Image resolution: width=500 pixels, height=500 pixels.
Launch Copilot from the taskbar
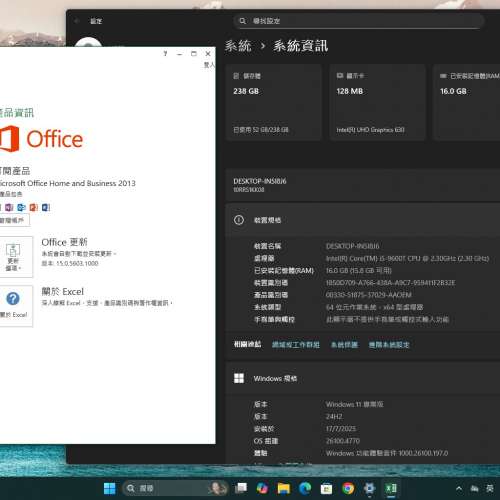262,488
